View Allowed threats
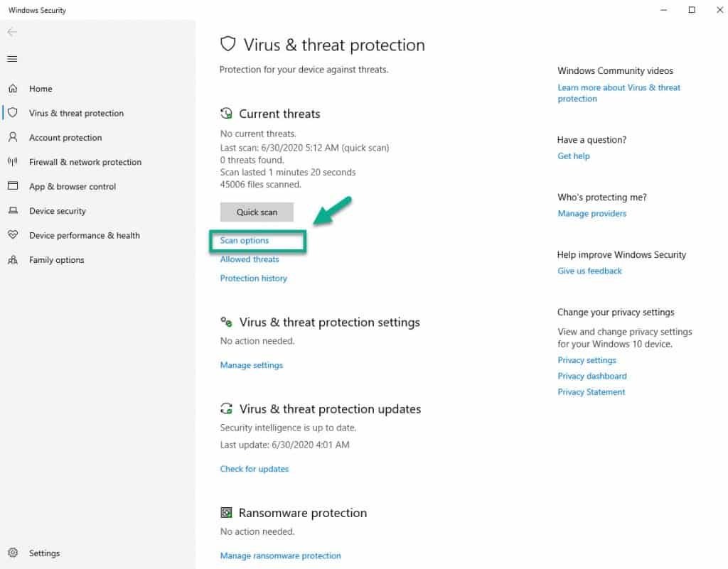Screen dimensions: 728x569 [249, 259]
